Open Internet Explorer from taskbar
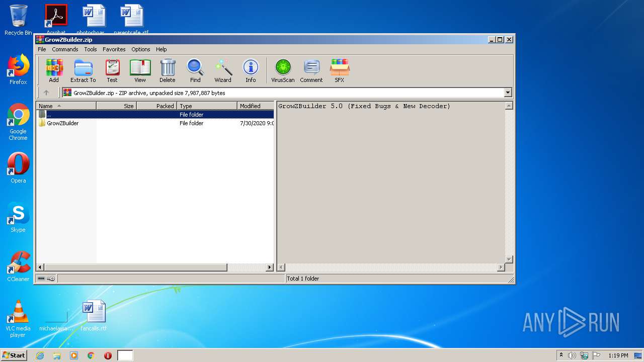This screenshot has height=362, width=644. (40, 355)
